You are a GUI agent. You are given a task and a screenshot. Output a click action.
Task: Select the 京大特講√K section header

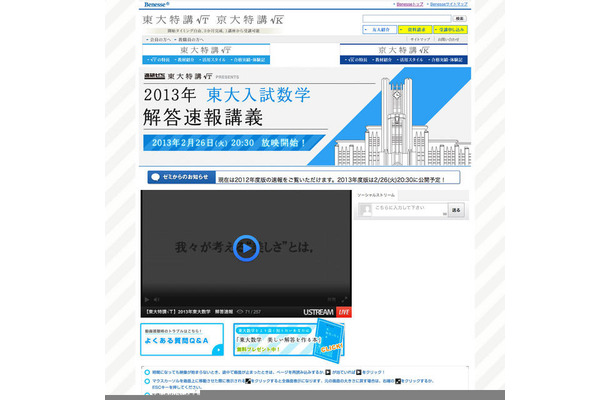click(x=403, y=50)
